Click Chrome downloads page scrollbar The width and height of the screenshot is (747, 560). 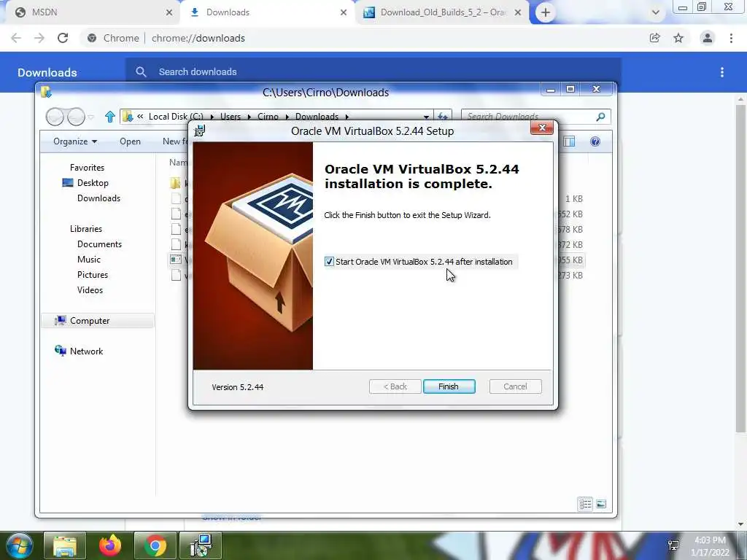(x=740, y=268)
